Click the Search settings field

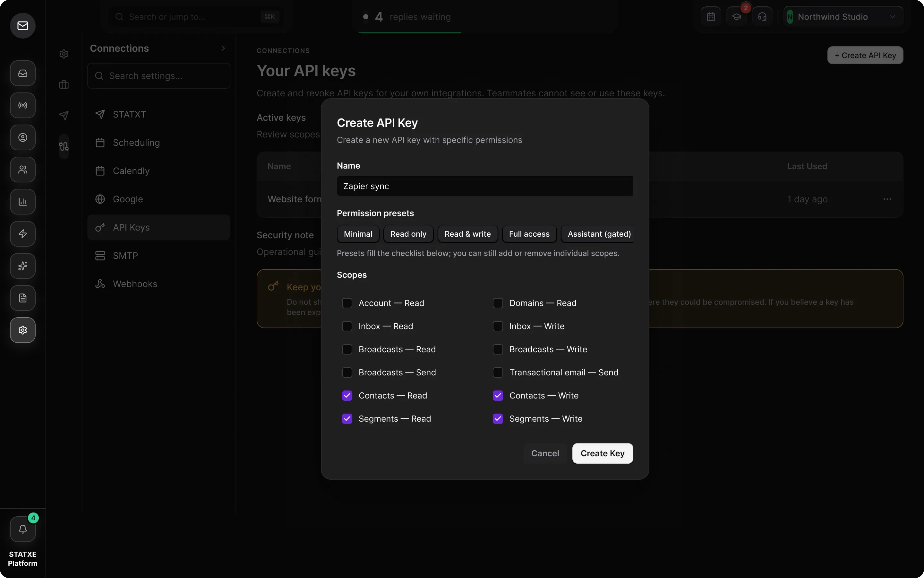(158, 76)
